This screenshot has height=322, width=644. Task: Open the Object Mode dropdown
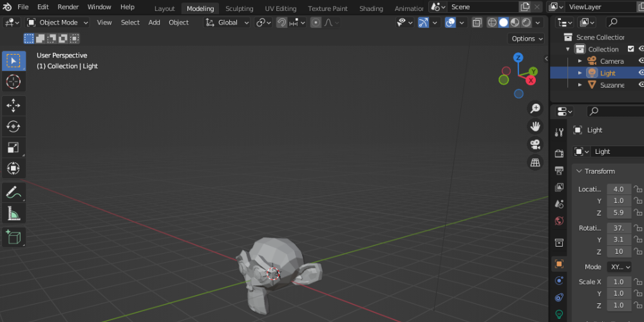point(57,23)
